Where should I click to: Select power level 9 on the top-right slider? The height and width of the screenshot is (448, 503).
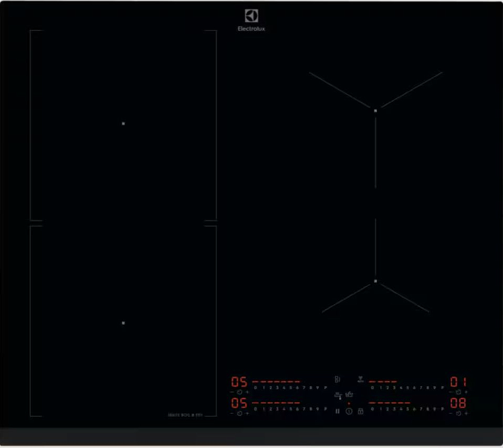tap(435, 387)
